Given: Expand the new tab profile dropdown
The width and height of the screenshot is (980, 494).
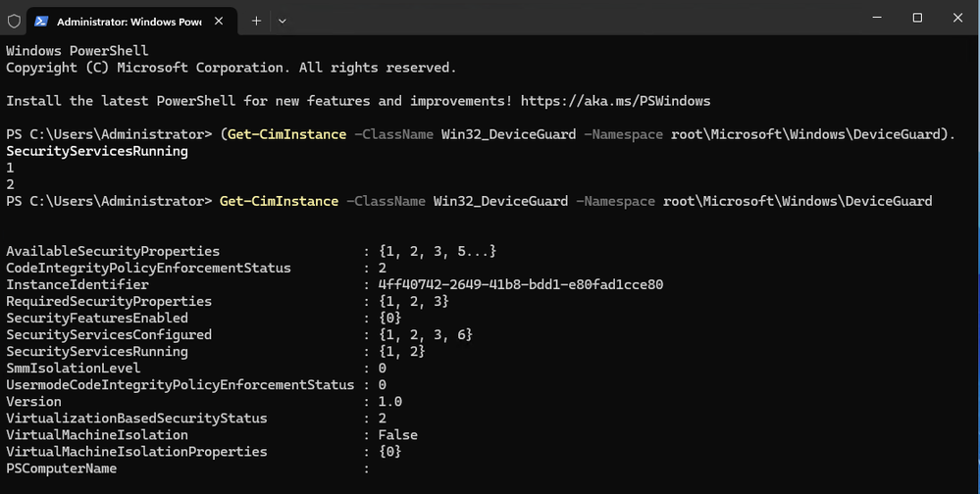Looking at the screenshot, I should point(283,21).
